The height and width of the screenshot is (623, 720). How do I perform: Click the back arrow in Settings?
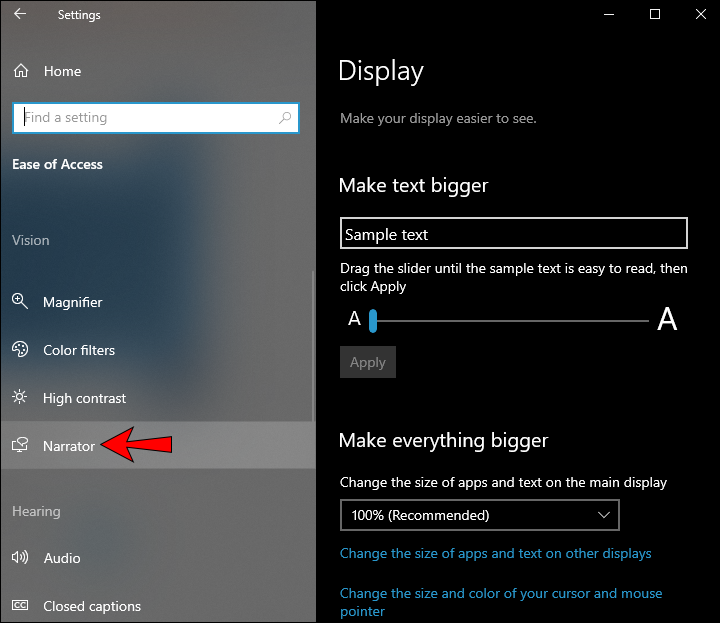coord(20,14)
